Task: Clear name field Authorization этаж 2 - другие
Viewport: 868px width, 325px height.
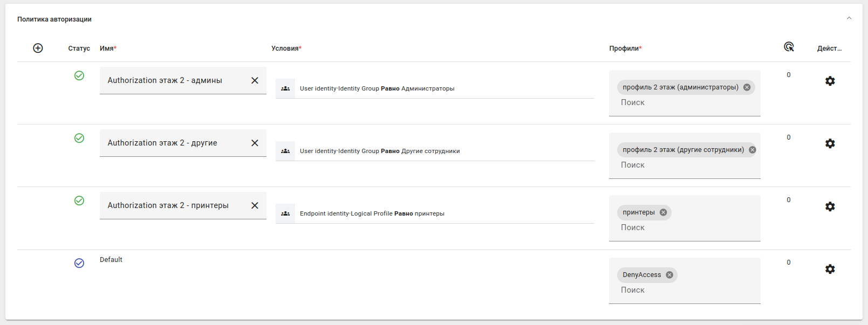Action: click(x=255, y=143)
